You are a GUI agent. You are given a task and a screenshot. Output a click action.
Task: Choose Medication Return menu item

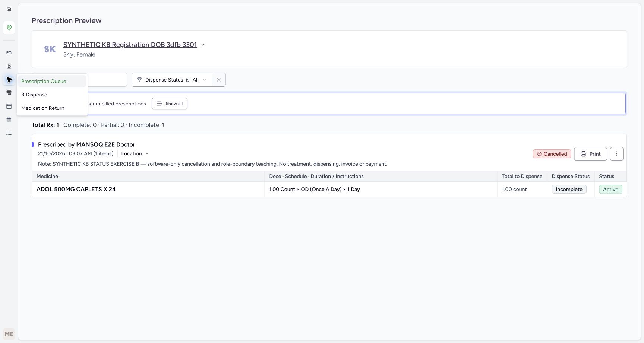tap(52, 108)
